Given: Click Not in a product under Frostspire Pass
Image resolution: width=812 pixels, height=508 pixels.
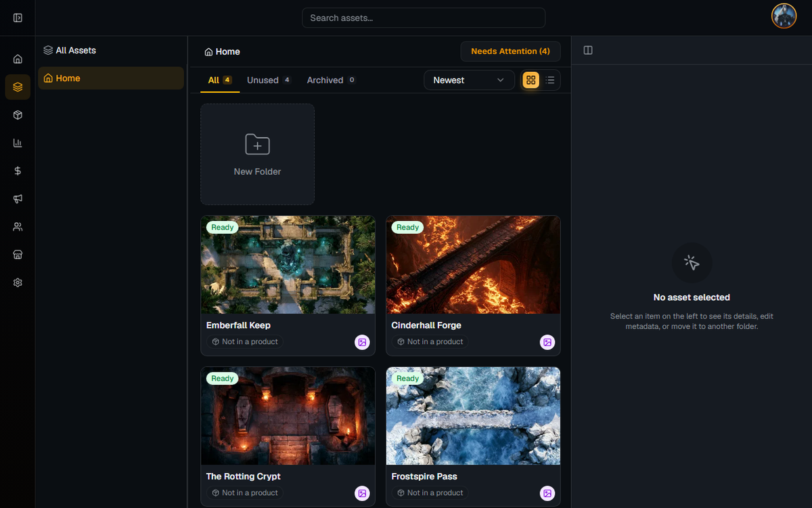Looking at the screenshot, I should (430, 493).
